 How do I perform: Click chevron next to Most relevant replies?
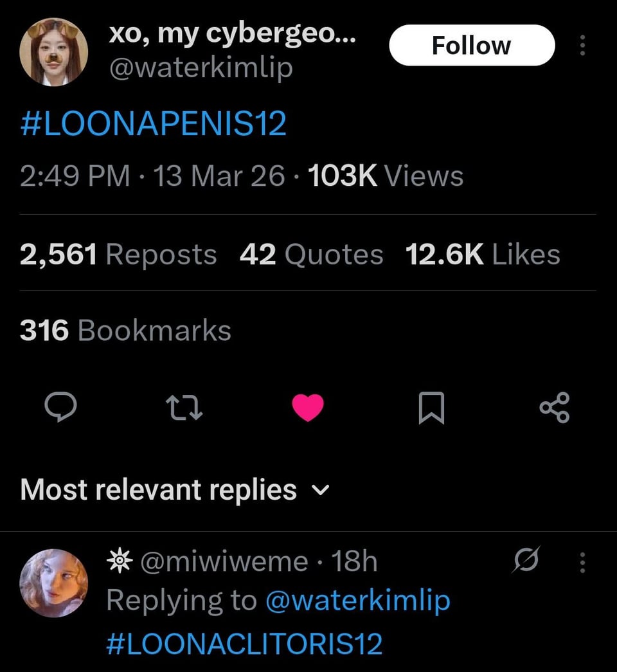(319, 491)
